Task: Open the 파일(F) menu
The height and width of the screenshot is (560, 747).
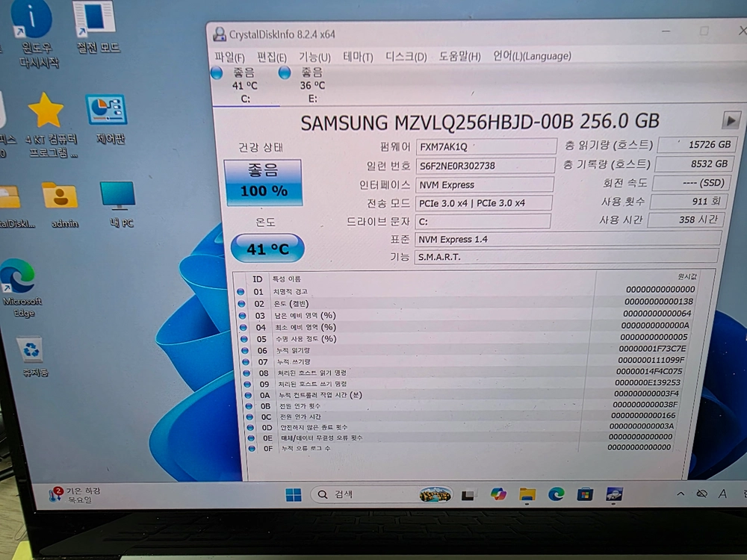Action: pos(229,57)
